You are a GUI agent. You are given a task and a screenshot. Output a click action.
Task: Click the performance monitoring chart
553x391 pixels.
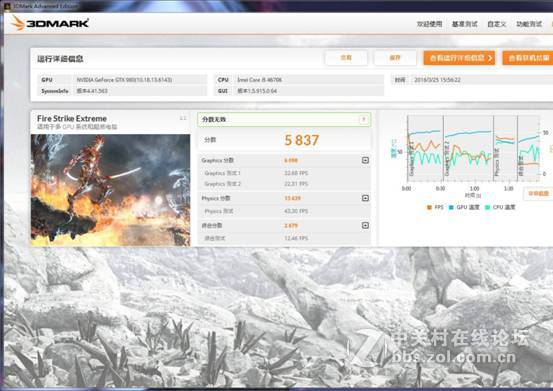pyautogui.click(x=473, y=148)
